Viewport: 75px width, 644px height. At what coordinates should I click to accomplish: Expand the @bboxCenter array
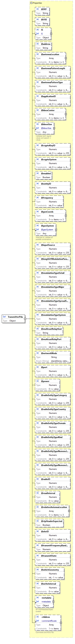click(66, 114)
